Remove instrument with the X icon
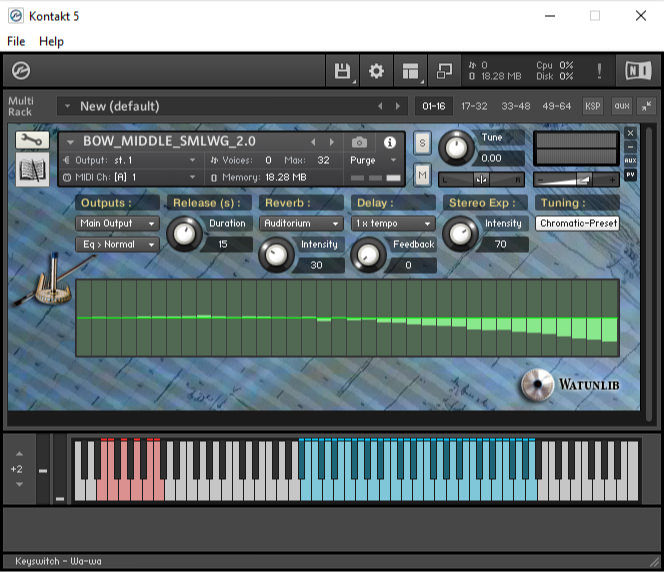 click(630, 133)
